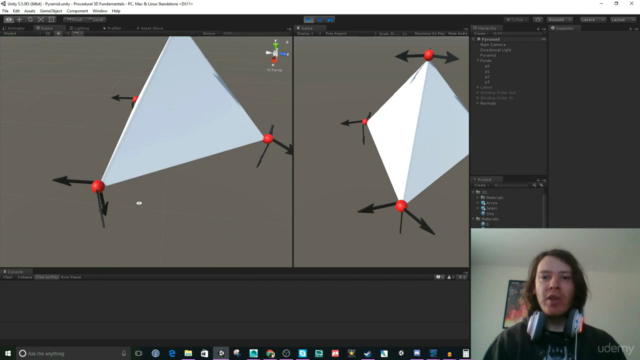Open the Gizmos dropdown in Scene view
Viewport: 640px width, 360px height.
(x=211, y=33)
